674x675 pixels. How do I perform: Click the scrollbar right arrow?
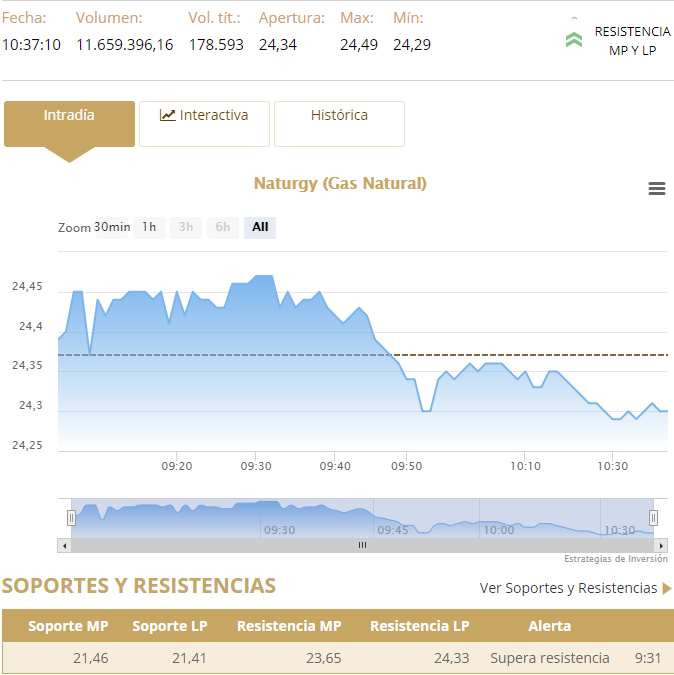pos(660,545)
